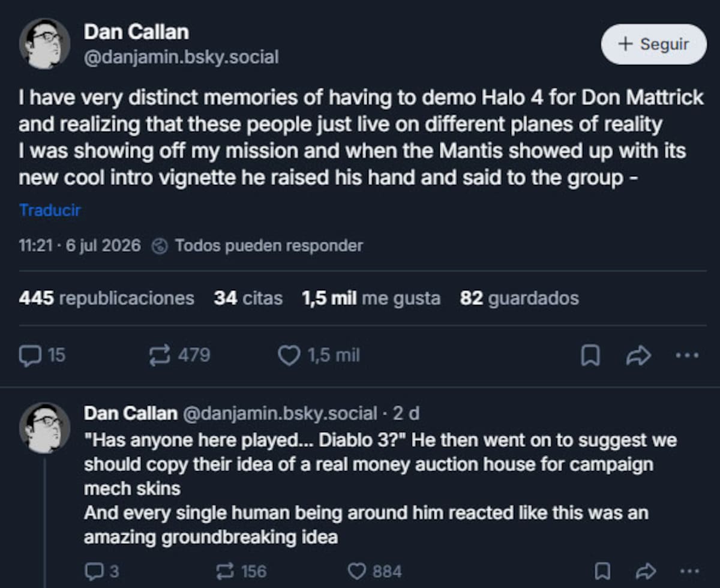The height and width of the screenshot is (588, 720).
Task: Repost the follow-up post showing 156
Action: coord(241,571)
